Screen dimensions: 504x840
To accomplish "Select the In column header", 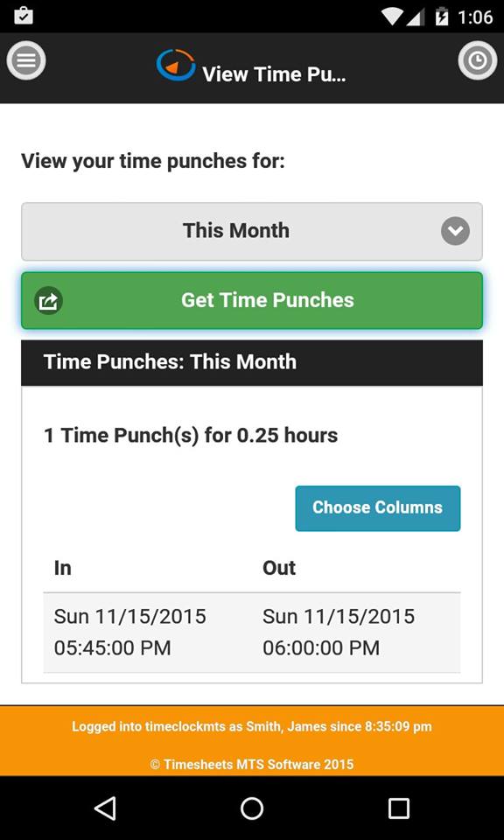I will (63, 568).
